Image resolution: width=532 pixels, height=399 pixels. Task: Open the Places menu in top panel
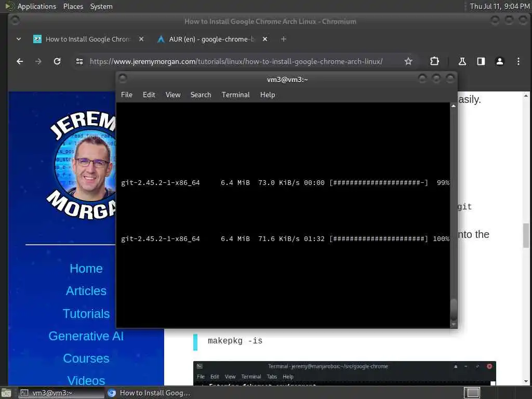(73, 6)
